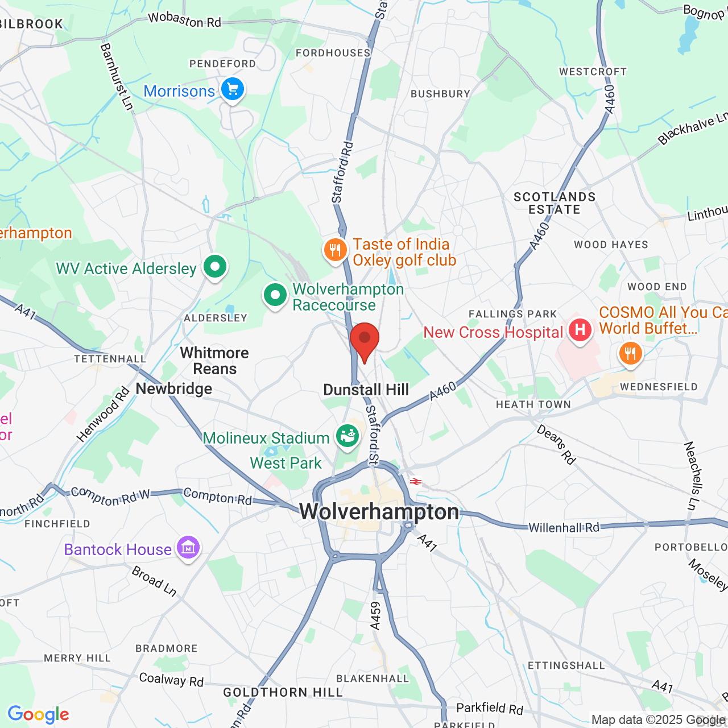This screenshot has height=728, width=728.
Task: Click the Wolverhampton city label
Action: point(379,512)
